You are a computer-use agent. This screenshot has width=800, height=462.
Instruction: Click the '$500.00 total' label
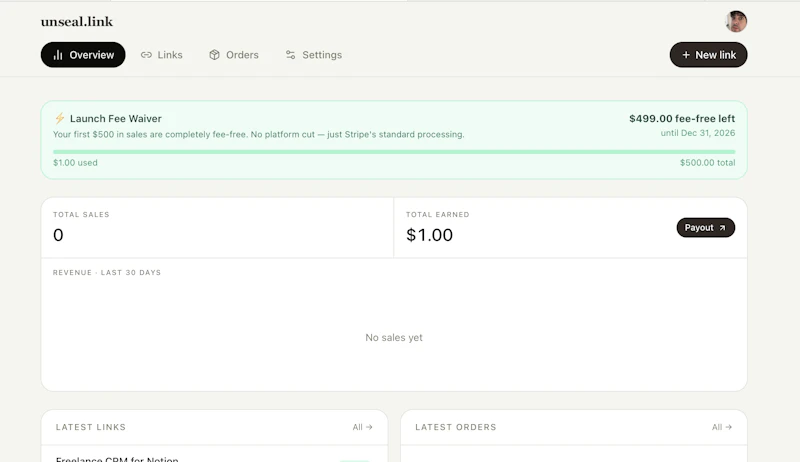[707, 163]
